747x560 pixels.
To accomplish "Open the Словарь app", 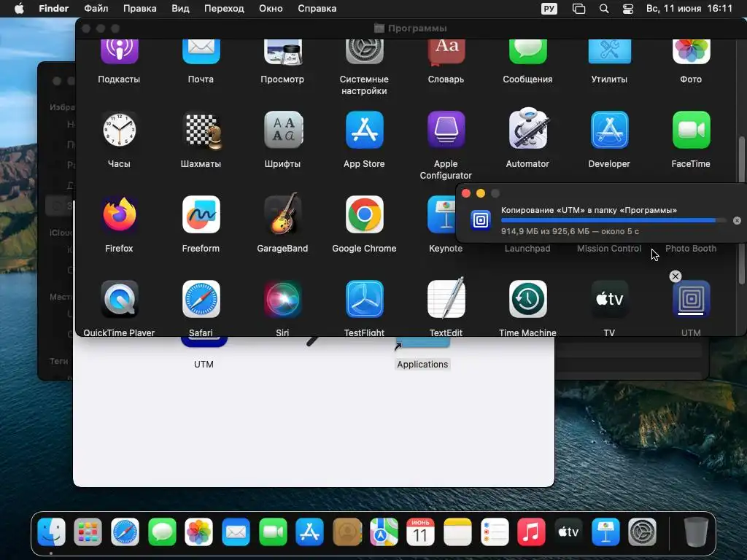I will (x=446, y=52).
